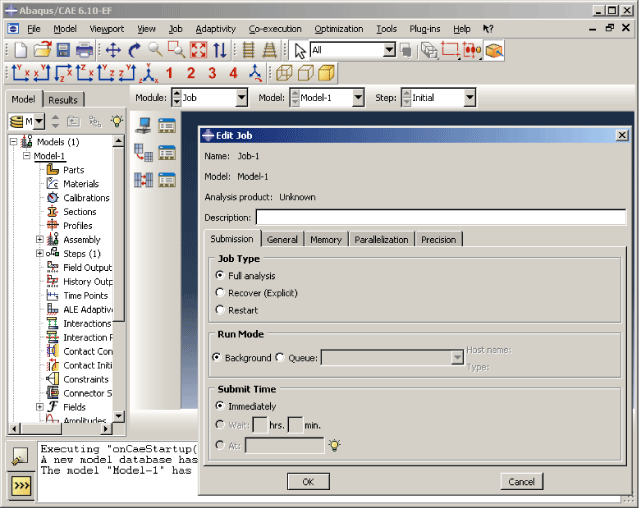Screen dimensions: 639x508
Task: Collapse the Models (1) tree node
Action: point(13,142)
